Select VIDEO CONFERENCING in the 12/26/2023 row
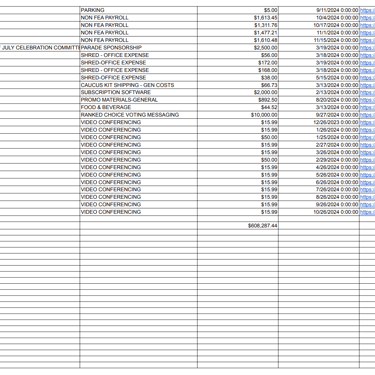 [138, 122]
